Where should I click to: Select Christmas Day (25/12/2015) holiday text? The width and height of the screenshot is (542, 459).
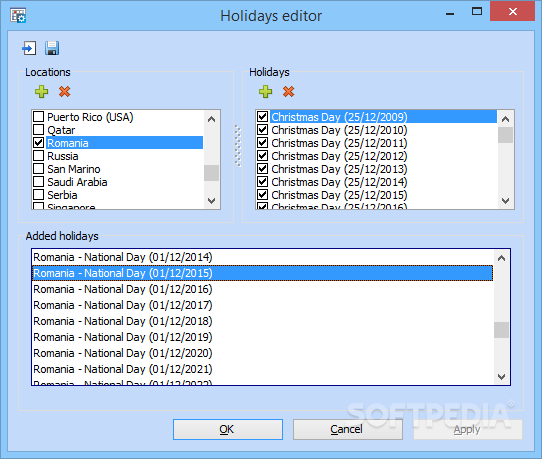click(339, 195)
